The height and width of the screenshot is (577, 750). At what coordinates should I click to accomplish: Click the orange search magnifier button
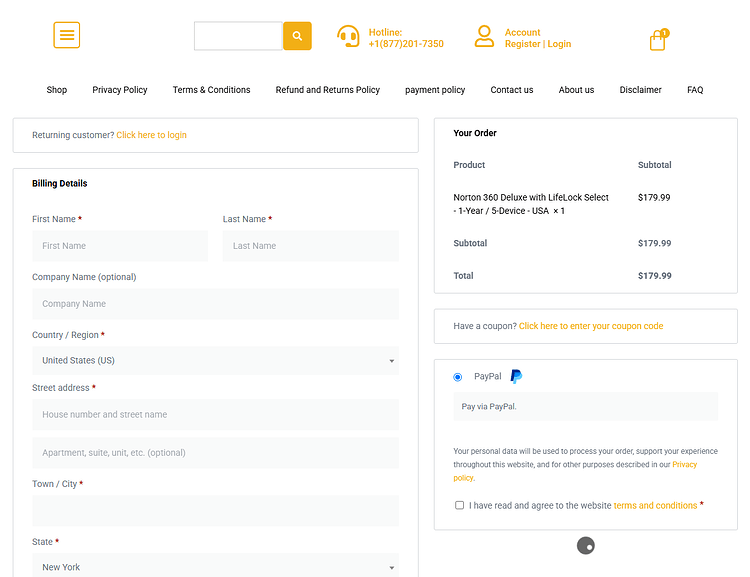[297, 36]
